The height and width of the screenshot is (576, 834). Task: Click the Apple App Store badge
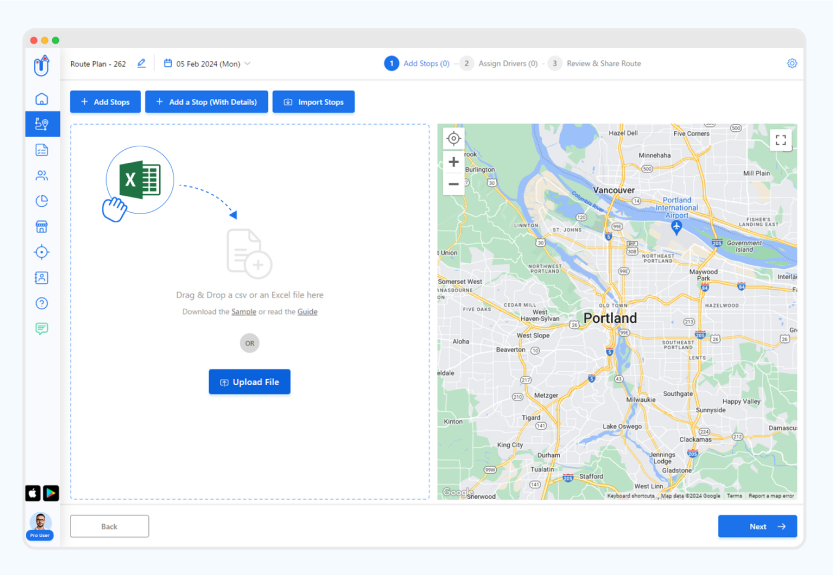click(x=33, y=493)
